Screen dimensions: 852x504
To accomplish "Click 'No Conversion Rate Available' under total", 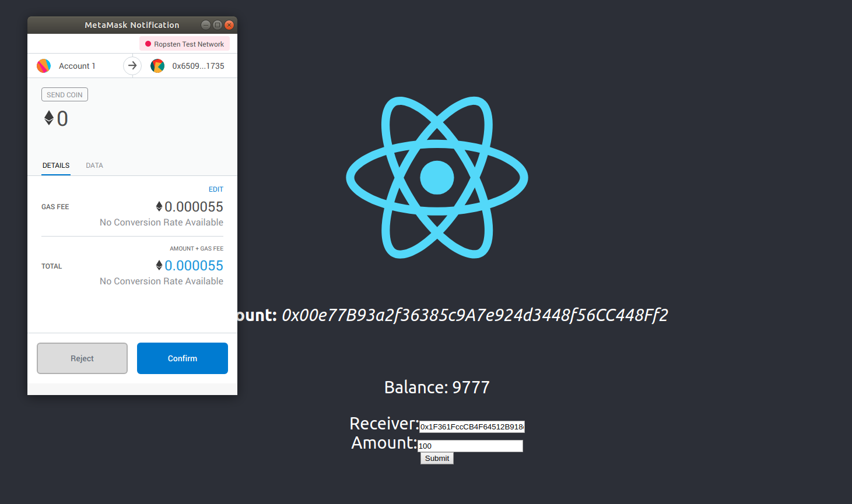I will [x=162, y=281].
